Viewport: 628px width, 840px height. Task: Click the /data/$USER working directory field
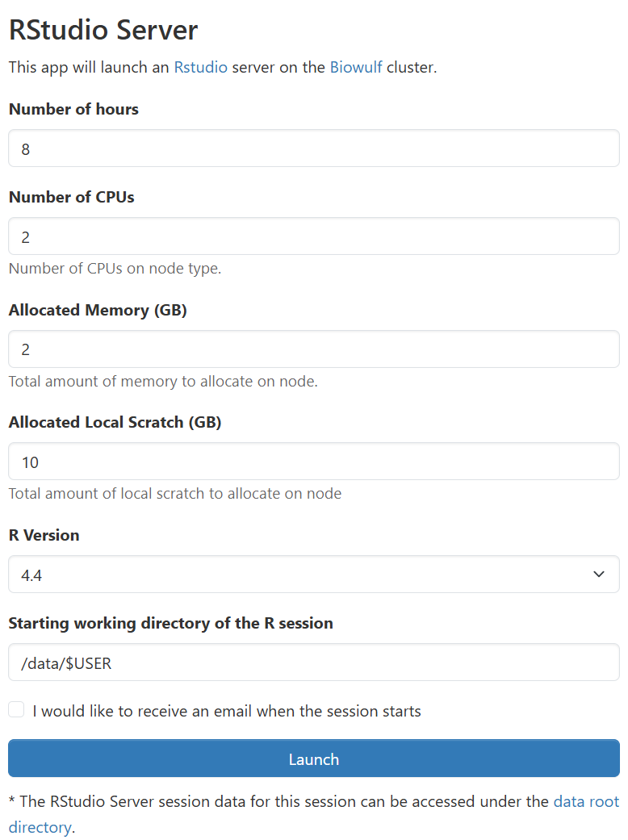point(313,662)
